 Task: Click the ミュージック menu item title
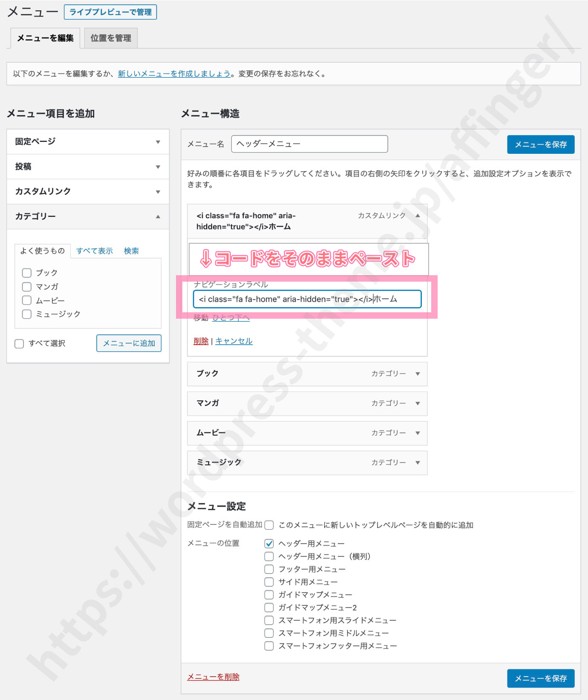point(219,462)
